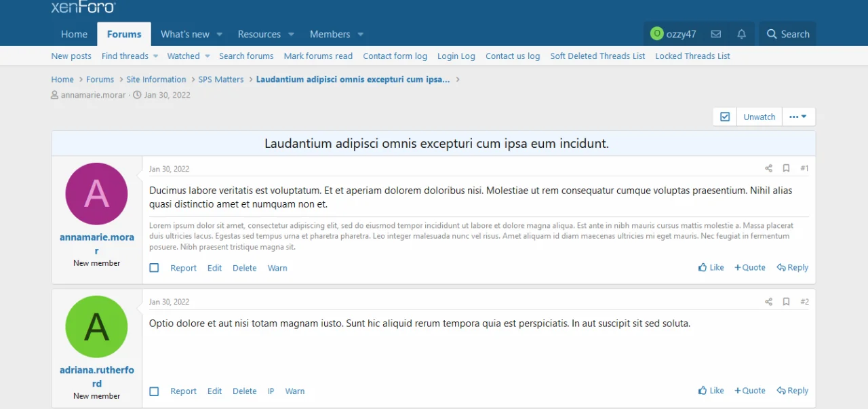Bookmark the first post
The image size is (868, 409).
[786, 168]
